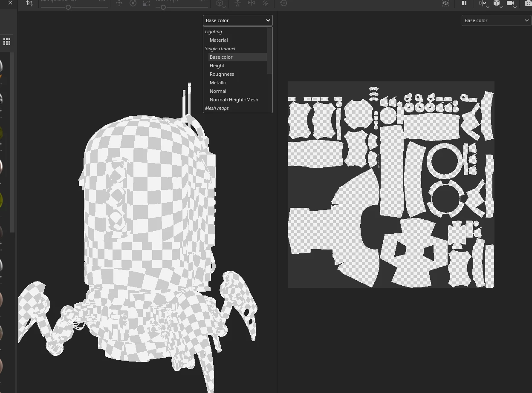Click the grid view icon in left panel
Screen dimensions: 532x393
tap(7, 42)
